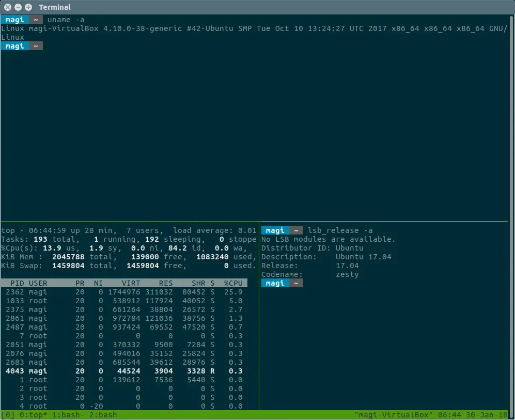
Task: Click the PID column header in top
Action: pos(17,283)
